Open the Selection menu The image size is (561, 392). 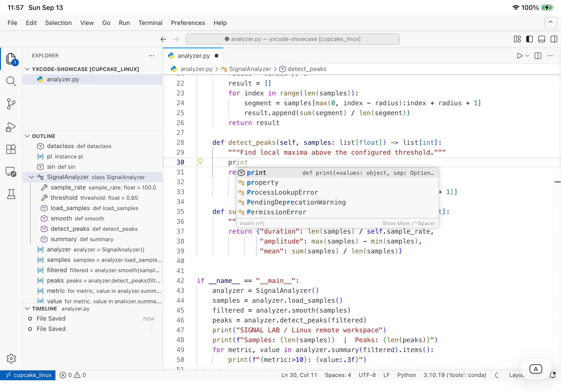click(58, 23)
